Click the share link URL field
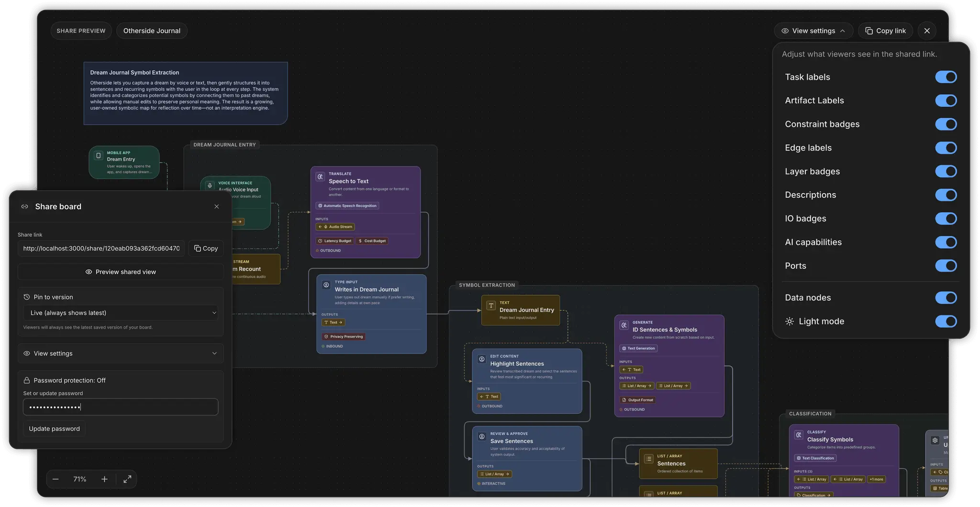 point(101,248)
